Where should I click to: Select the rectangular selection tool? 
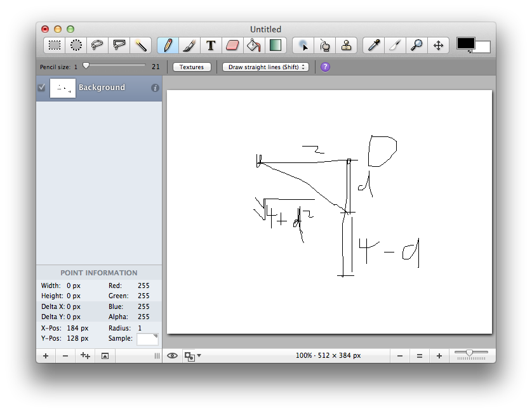55,45
